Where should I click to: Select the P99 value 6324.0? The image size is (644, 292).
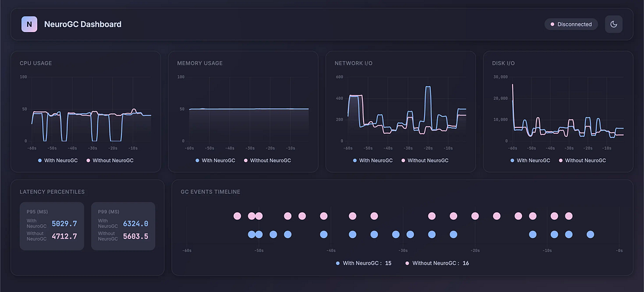[136, 224]
